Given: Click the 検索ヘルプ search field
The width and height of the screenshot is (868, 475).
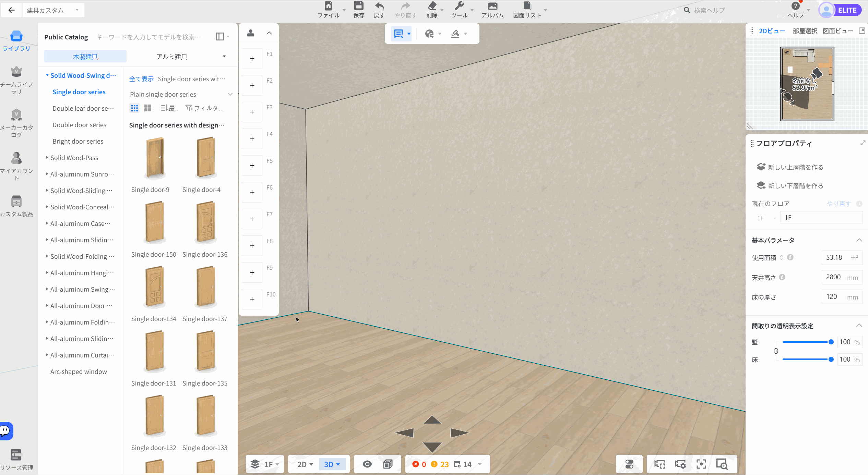Looking at the screenshot, I should 710,10.
